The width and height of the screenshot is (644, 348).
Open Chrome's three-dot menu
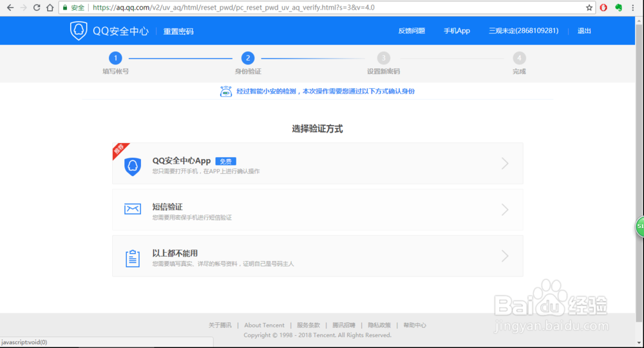tap(633, 7)
